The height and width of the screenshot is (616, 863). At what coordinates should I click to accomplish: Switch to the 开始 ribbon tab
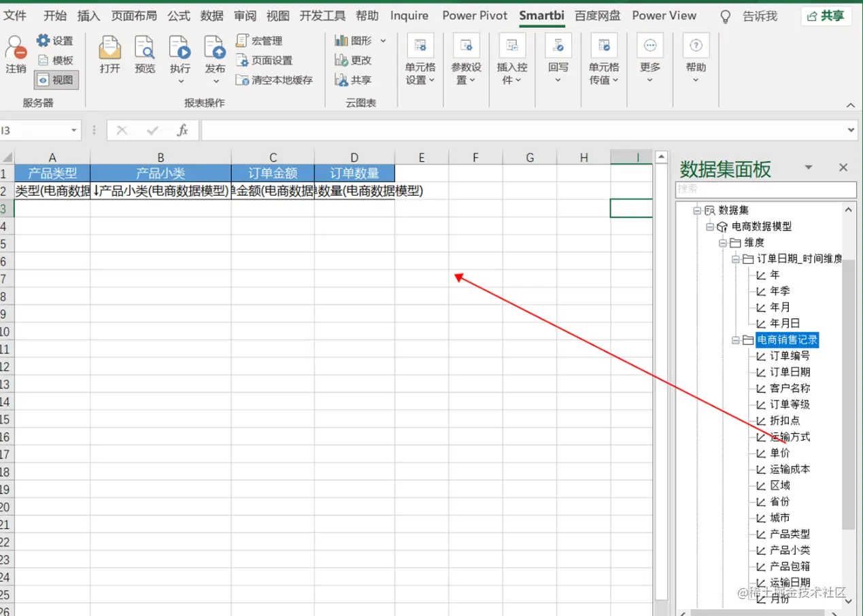click(x=55, y=16)
